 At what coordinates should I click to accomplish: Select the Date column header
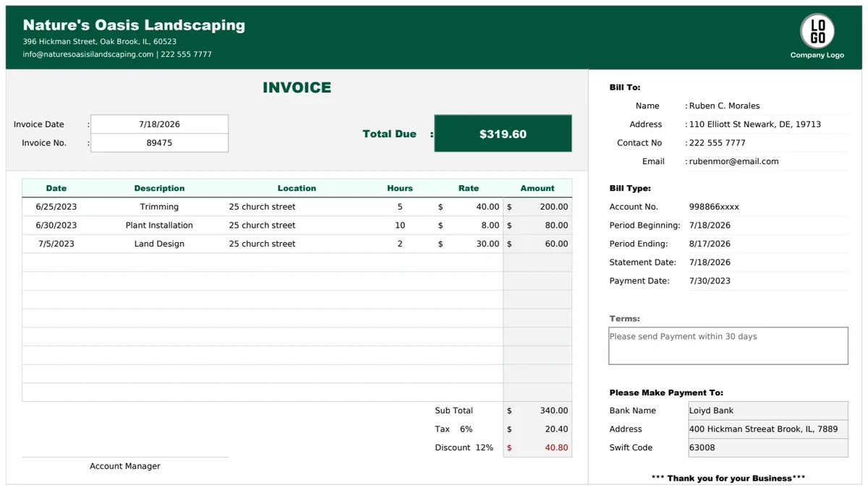coord(56,188)
